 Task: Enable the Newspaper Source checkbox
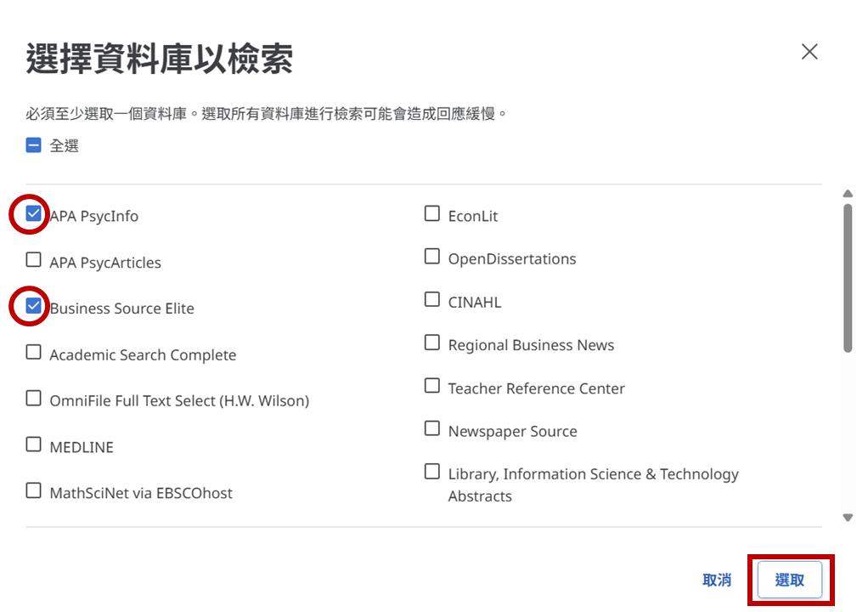(432, 429)
